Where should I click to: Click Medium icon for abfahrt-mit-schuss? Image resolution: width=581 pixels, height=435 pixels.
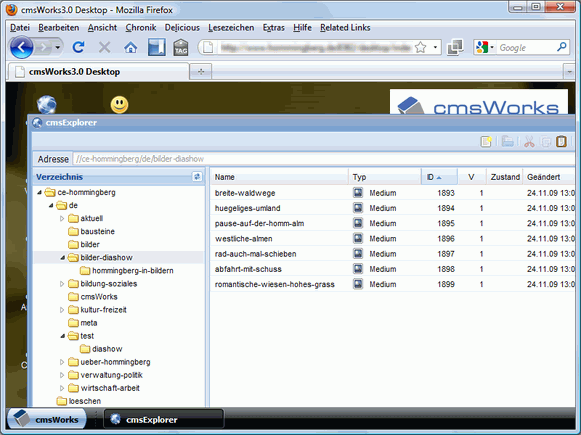[x=358, y=269]
